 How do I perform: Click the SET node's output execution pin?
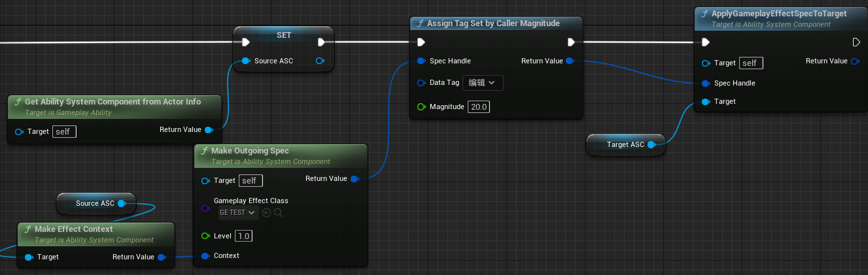tap(321, 42)
